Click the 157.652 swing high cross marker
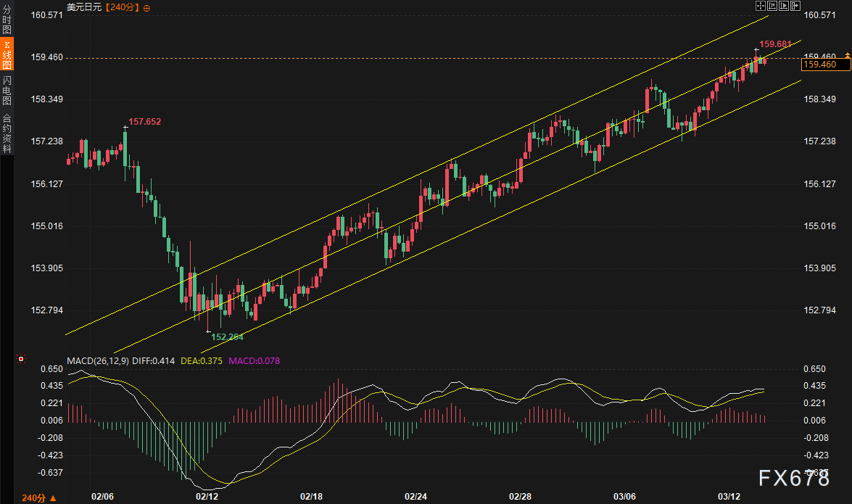The height and width of the screenshot is (504, 852). click(x=125, y=127)
